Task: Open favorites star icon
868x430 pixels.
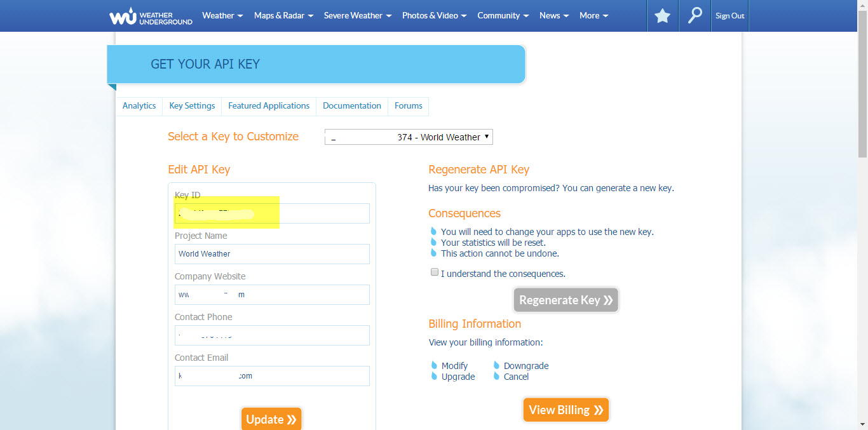Action: (663, 16)
